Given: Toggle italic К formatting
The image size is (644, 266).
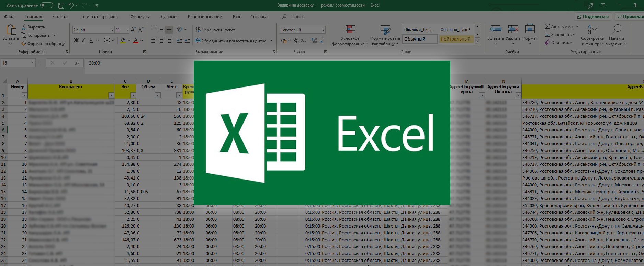Looking at the screenshot, I should point(83,41).
